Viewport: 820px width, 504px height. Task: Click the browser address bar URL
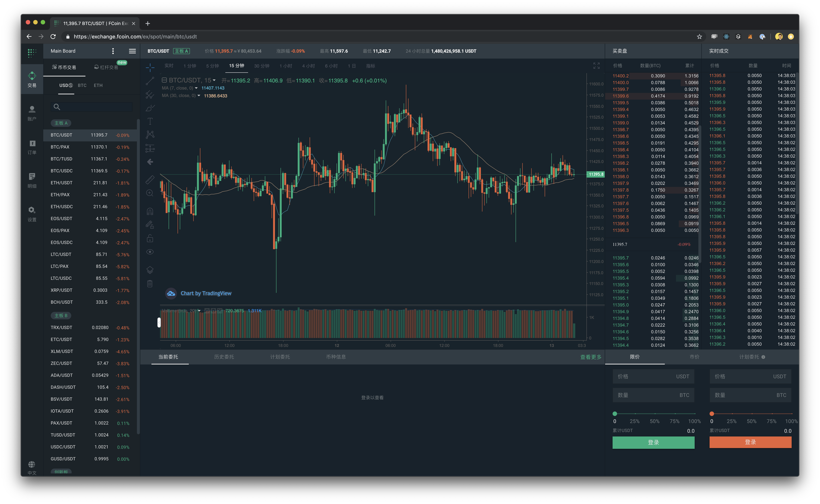pyautogui.click(x=135, y=37)
